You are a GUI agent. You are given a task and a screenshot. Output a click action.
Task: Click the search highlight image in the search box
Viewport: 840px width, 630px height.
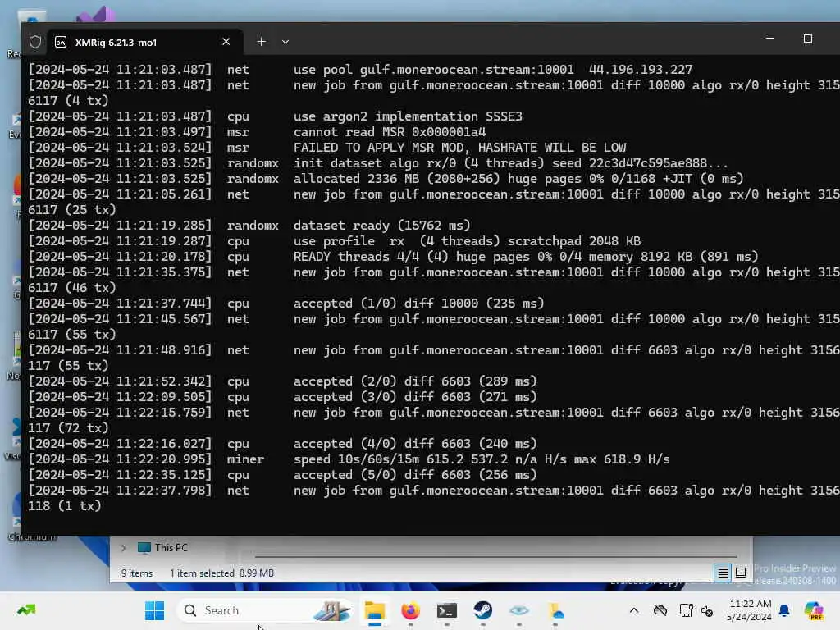[x=331, y=610]
